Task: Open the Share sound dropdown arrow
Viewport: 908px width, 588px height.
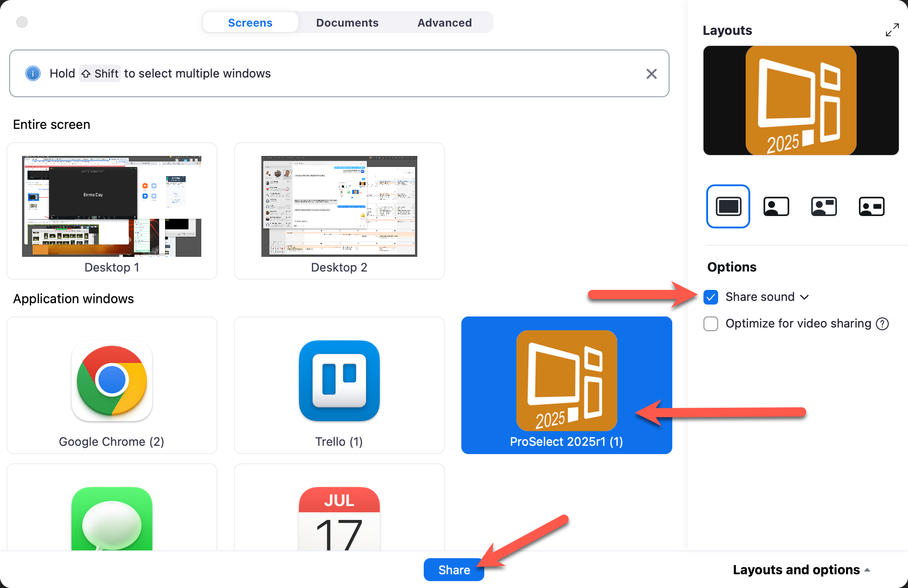Action: (804, 297)
